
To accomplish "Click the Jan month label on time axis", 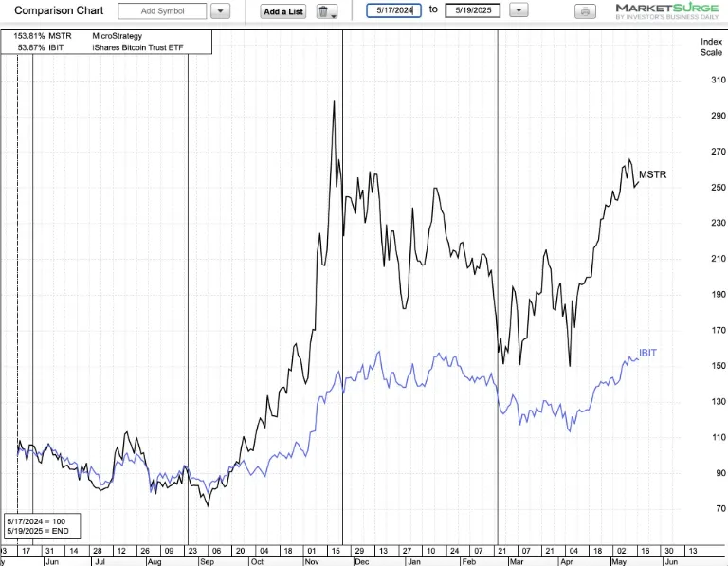I will point(414,562).
